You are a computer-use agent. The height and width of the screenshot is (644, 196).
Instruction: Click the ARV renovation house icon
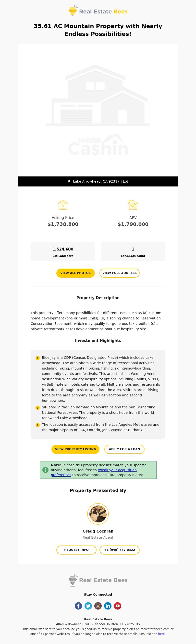tap(133, 205)
